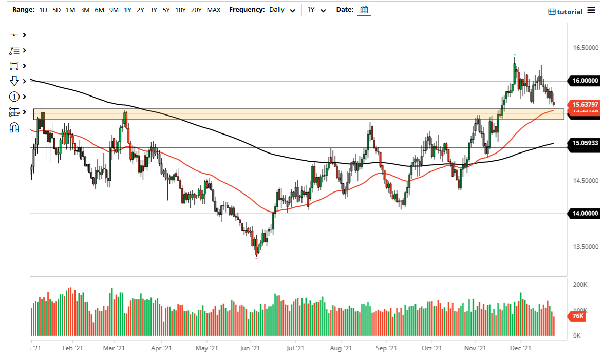Select the trendline drawing tool
603x364 pixels.
[15, 35]
